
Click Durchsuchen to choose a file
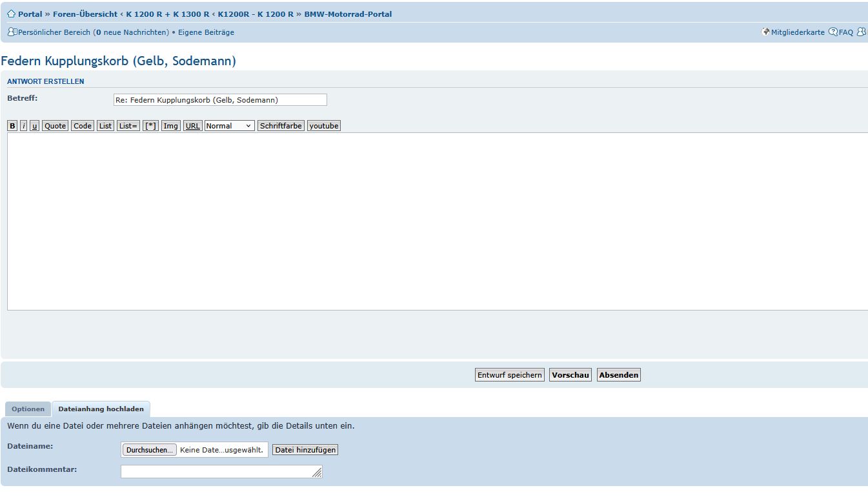click(149, 450)
